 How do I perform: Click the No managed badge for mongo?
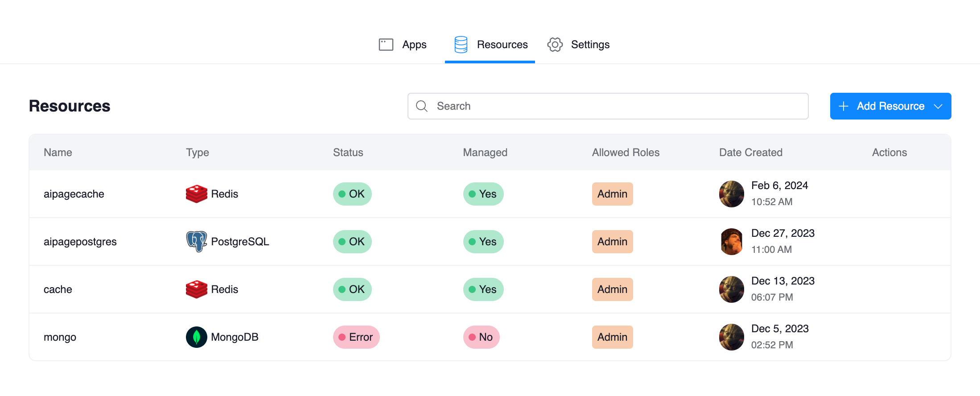[481, 337]
